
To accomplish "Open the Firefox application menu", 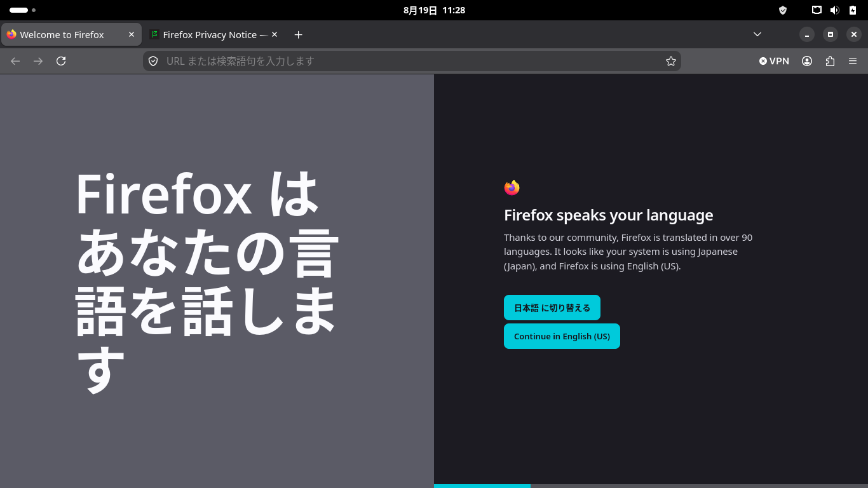I will pos(853,61).
